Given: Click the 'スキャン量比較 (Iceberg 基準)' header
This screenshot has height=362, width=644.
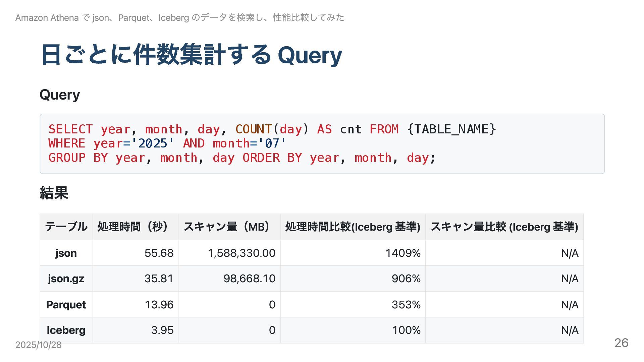Looking at the screenshot, I should [504, 227].
